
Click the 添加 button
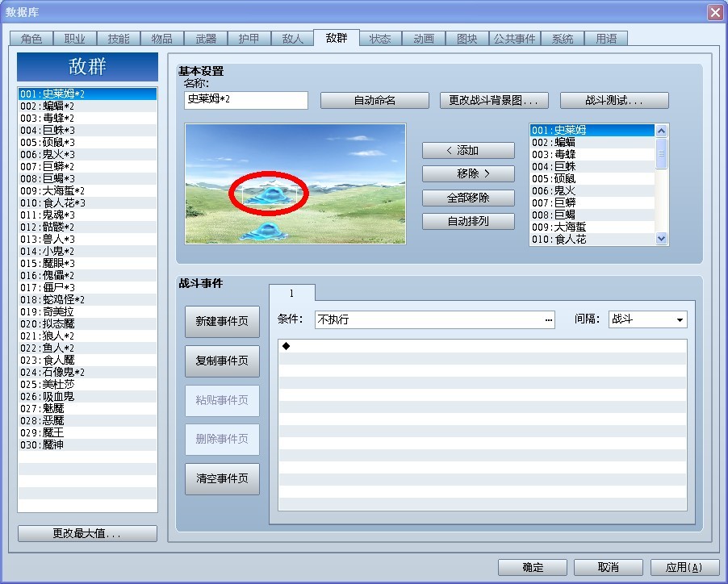click(x=468, y=150)
